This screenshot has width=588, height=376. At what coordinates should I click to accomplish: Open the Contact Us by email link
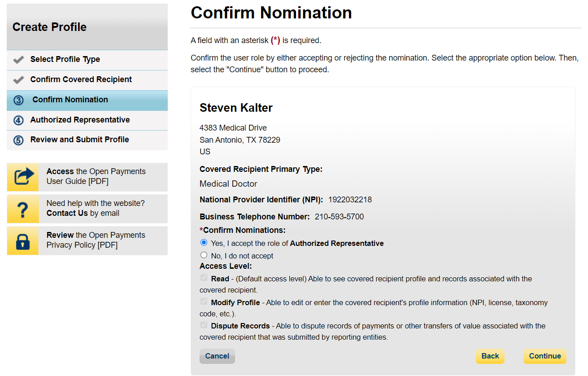click(x=67, y=213)
